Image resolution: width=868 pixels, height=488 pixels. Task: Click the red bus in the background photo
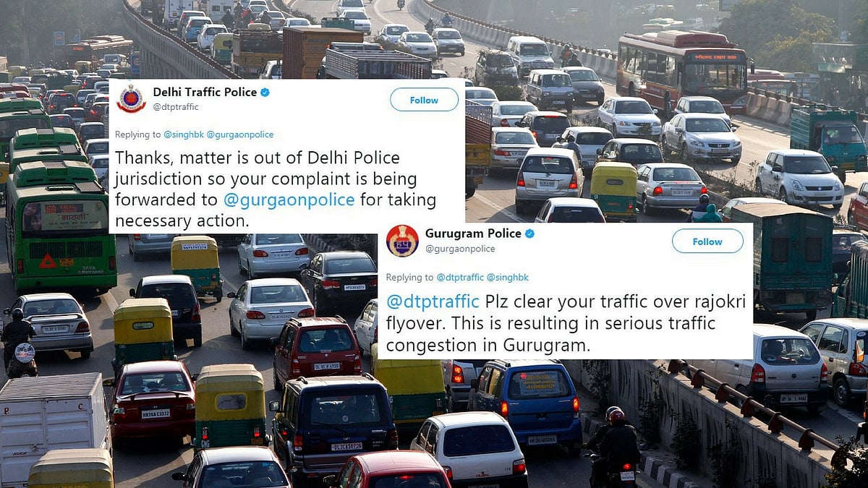tap(681, 72)
